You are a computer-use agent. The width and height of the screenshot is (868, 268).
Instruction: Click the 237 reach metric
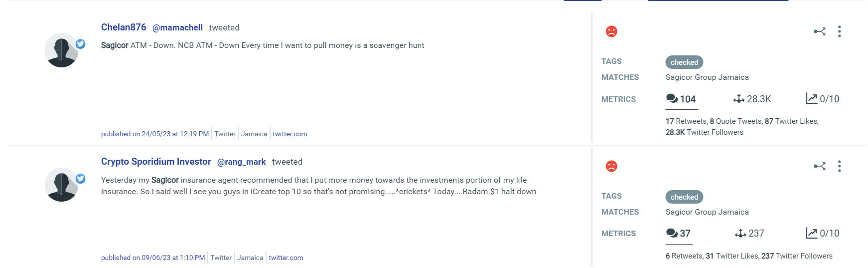coord(749,233)
